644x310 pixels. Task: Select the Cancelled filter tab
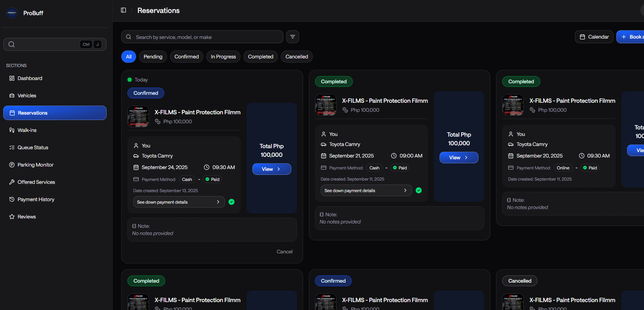coord(297,57)
